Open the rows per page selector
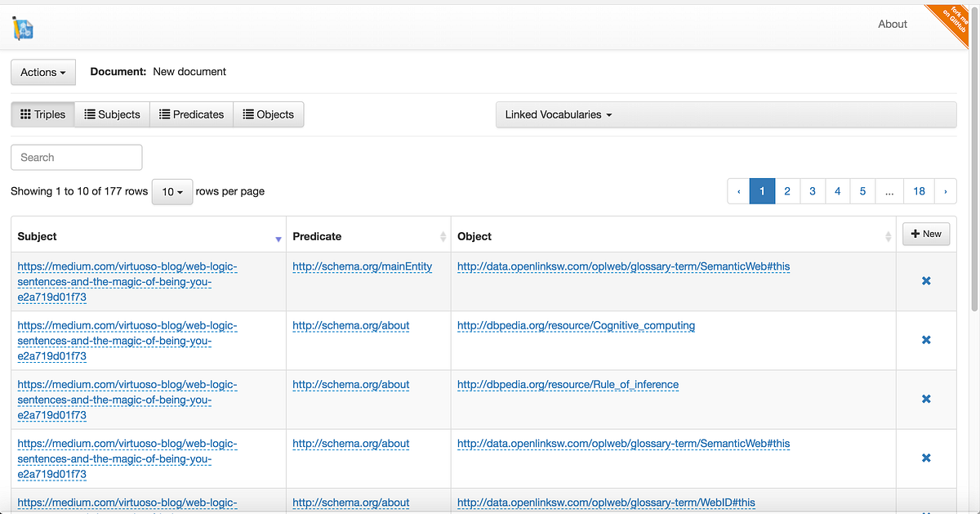The image size is (980, 514). coord(171,190)
